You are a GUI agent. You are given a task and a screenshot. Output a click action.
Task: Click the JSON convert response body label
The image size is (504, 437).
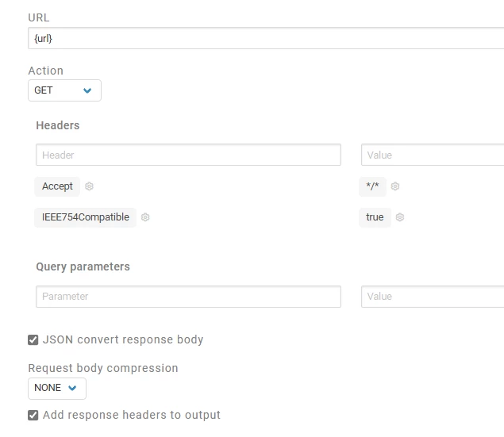(x=123, y=339)
